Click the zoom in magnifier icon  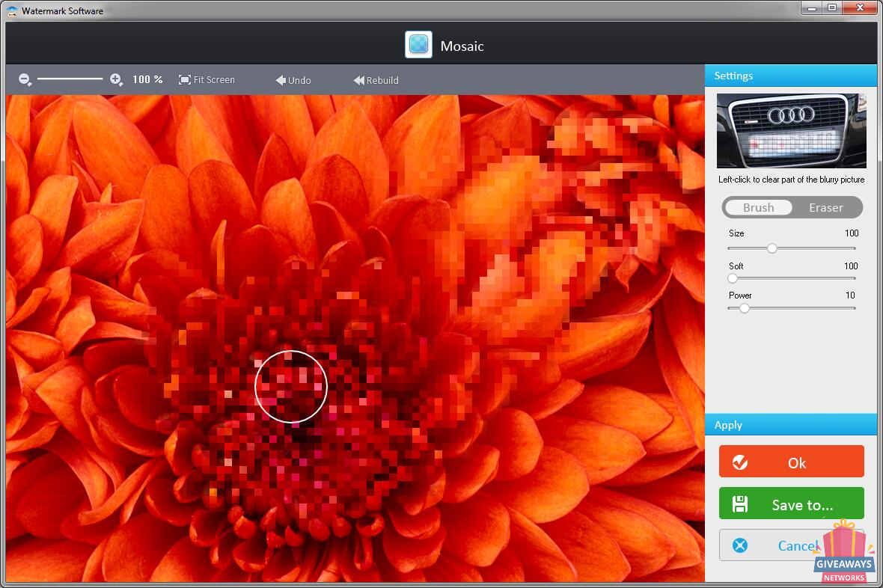pos(116,80)
